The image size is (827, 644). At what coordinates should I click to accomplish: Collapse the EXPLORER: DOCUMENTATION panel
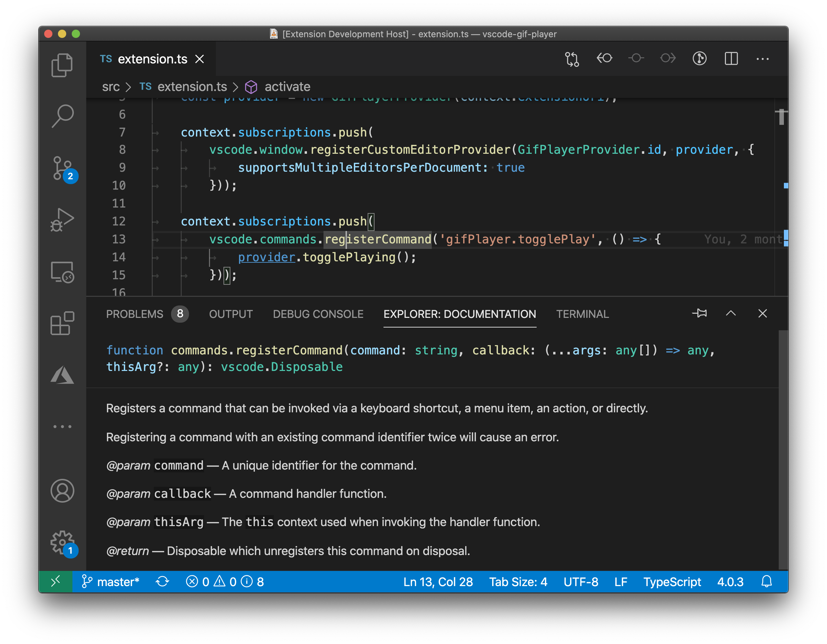tap(730, 313)
